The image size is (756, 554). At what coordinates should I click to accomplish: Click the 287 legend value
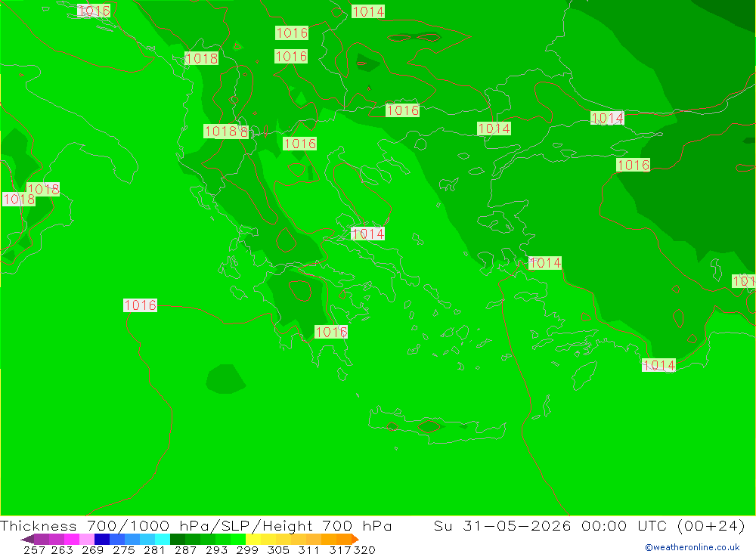185,549
